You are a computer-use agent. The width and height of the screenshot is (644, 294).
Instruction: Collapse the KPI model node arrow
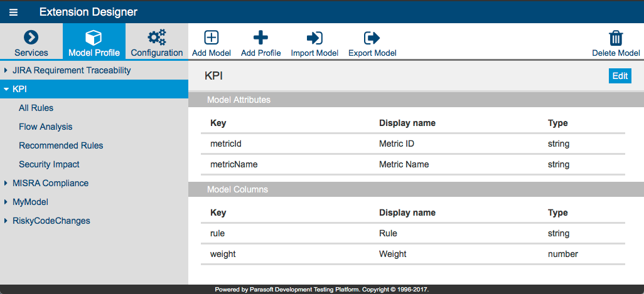coord(6,89)
